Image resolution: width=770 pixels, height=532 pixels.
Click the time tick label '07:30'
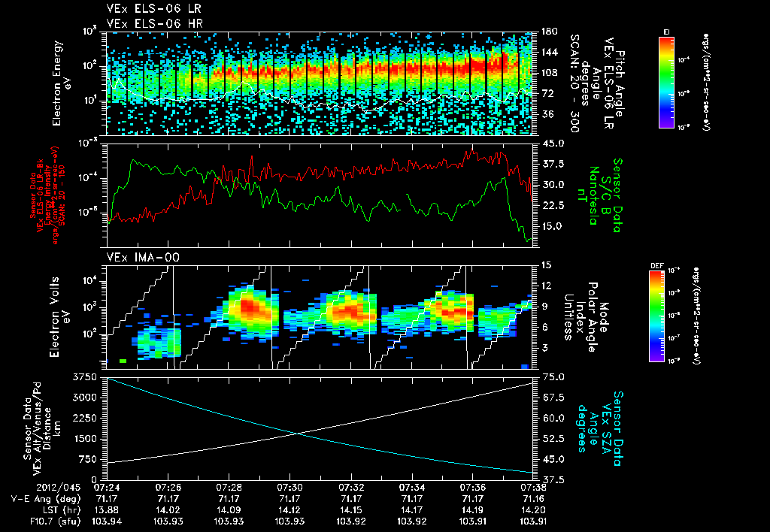click(290, 488)
